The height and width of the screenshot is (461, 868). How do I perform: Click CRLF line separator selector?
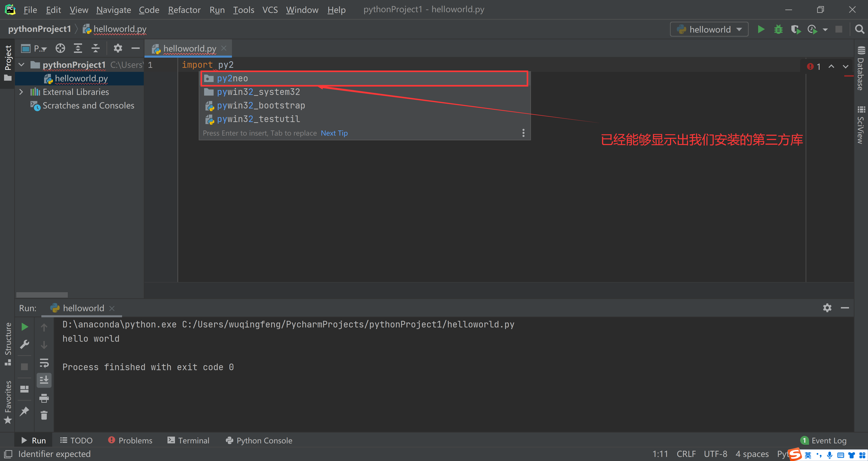[x=686, y=454]
